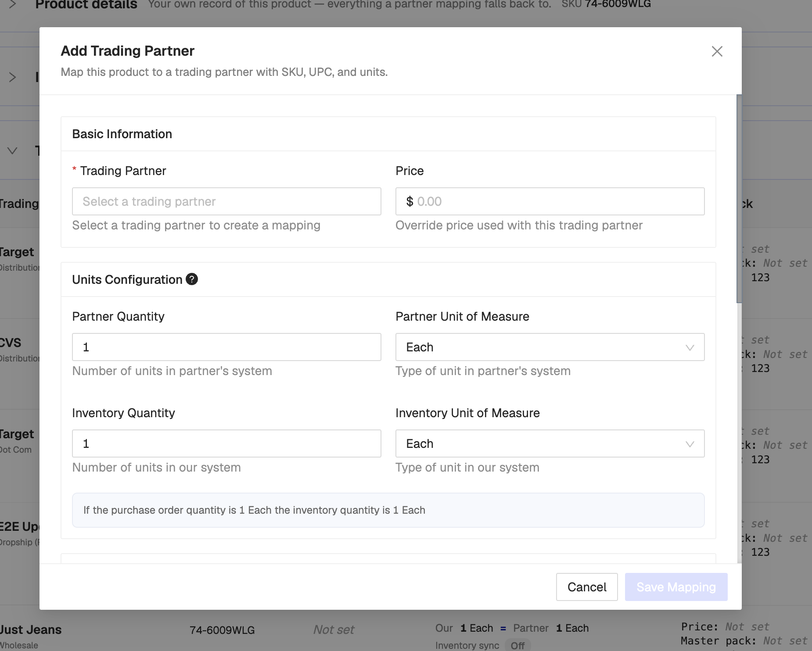
Task: Close the Add Trading Partner dialog
Action: (717, 51)
